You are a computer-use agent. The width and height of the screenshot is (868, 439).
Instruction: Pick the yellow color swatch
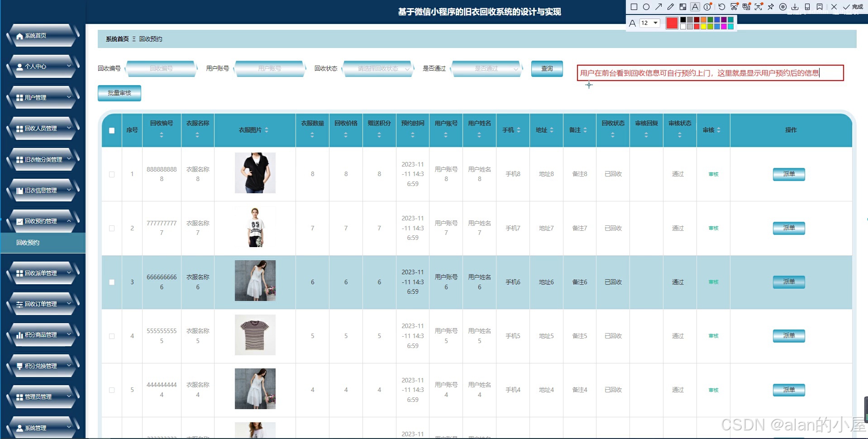pos(703,27)
